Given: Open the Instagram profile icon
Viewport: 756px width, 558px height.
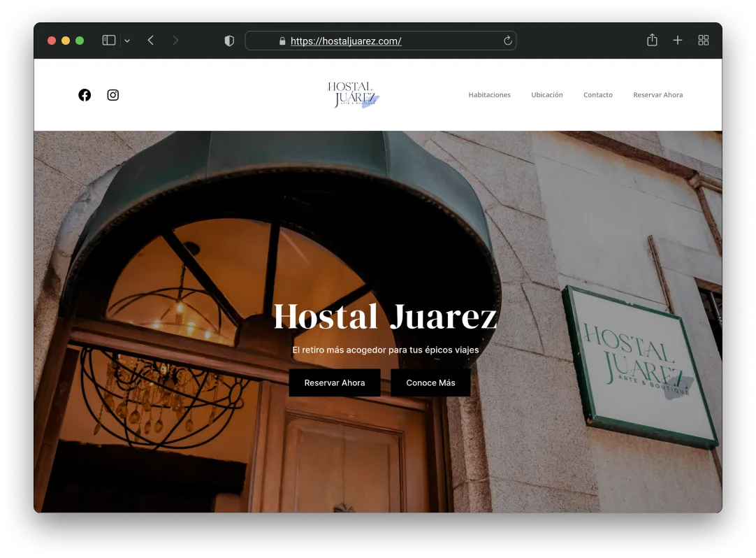Looking at the screenshot, I should pos(112,94).
